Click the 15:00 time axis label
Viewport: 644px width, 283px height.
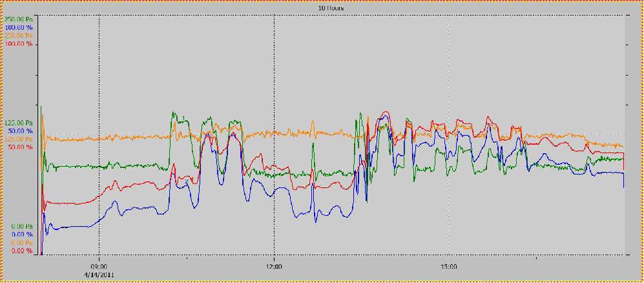pos(449,266)
